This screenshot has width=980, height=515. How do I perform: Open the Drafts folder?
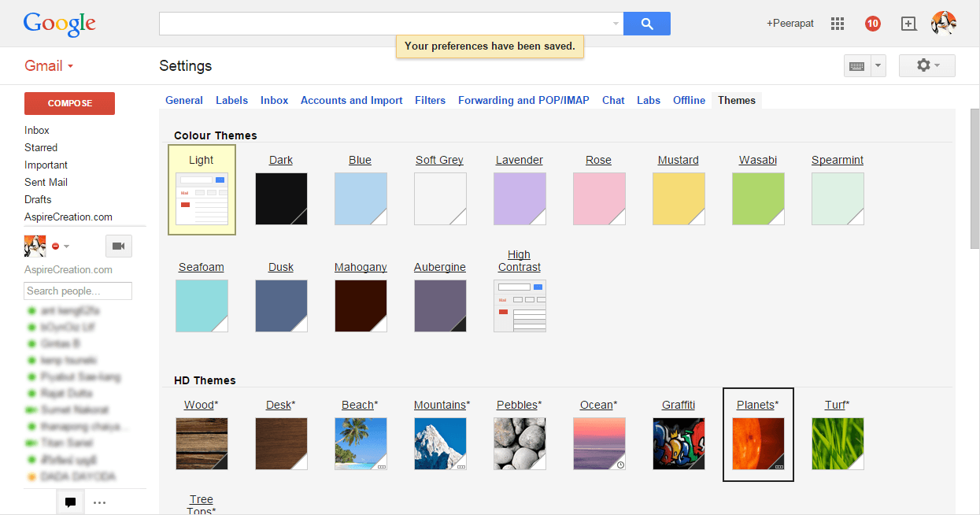38,200
